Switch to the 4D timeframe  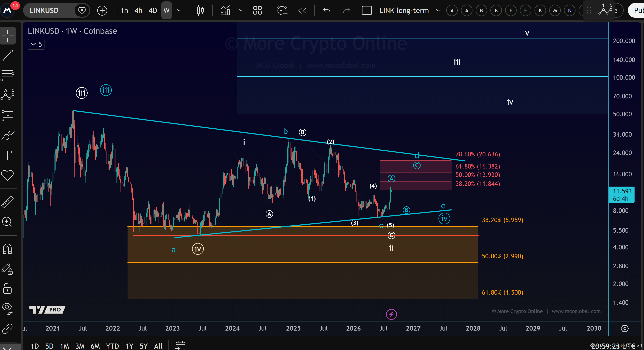tap(153, 11)
